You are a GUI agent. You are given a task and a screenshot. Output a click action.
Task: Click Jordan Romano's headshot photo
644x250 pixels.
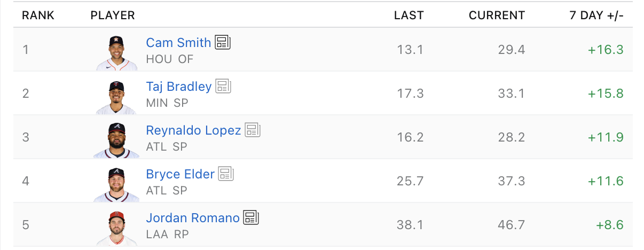pyautogui.click(x=116, y=228)
